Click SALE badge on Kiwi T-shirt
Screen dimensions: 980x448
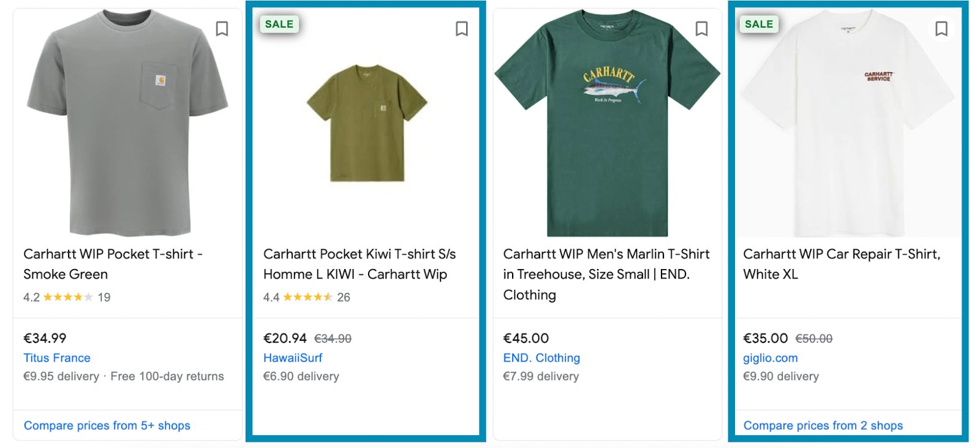click(x=279, y=25)
